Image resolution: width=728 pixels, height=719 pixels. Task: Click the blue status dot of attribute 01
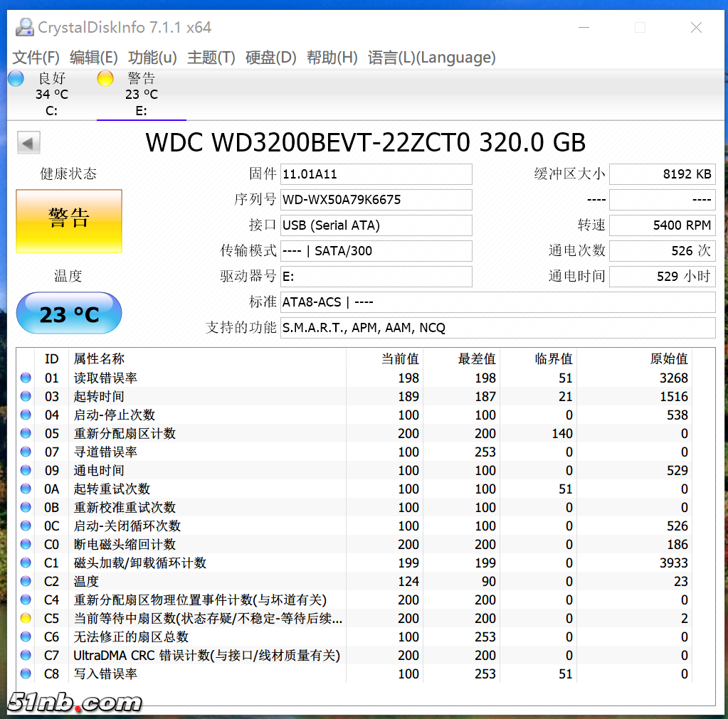pyautogui.click(x=26, y=378)
